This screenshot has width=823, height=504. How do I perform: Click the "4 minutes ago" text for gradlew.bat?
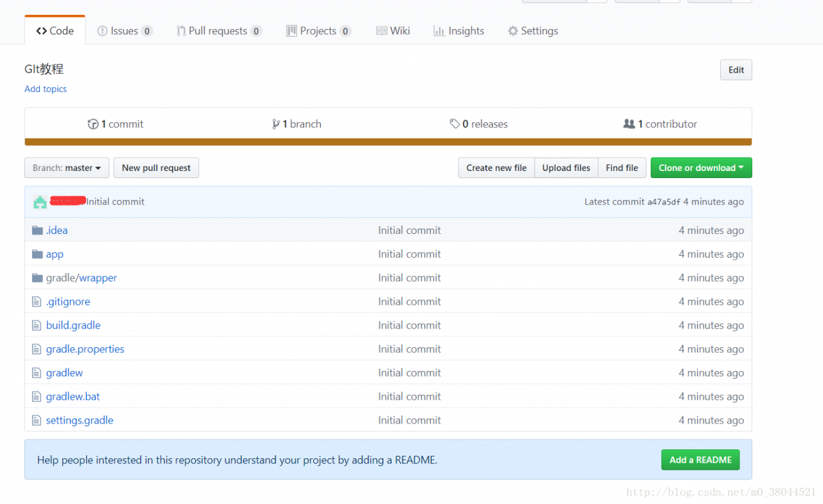(x=711, y=397)
